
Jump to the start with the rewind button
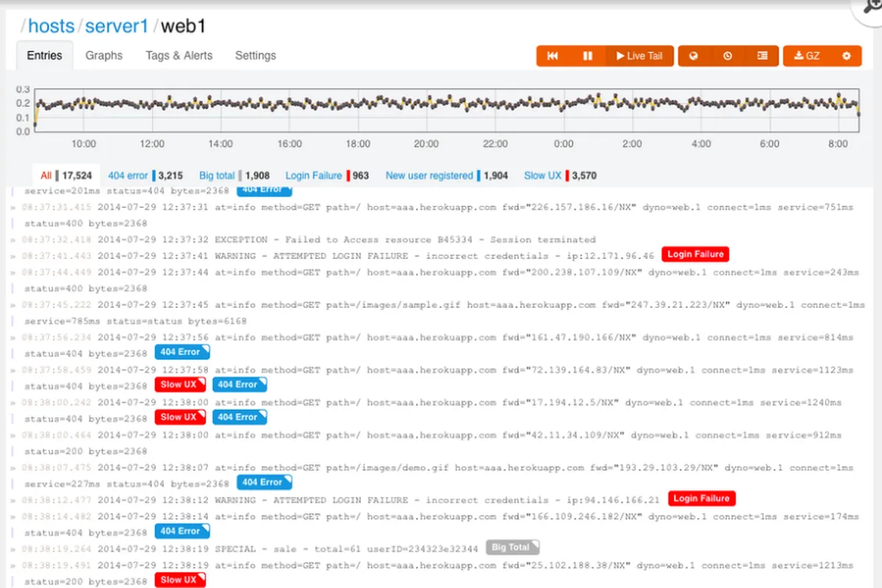click(x=553, y=56)
